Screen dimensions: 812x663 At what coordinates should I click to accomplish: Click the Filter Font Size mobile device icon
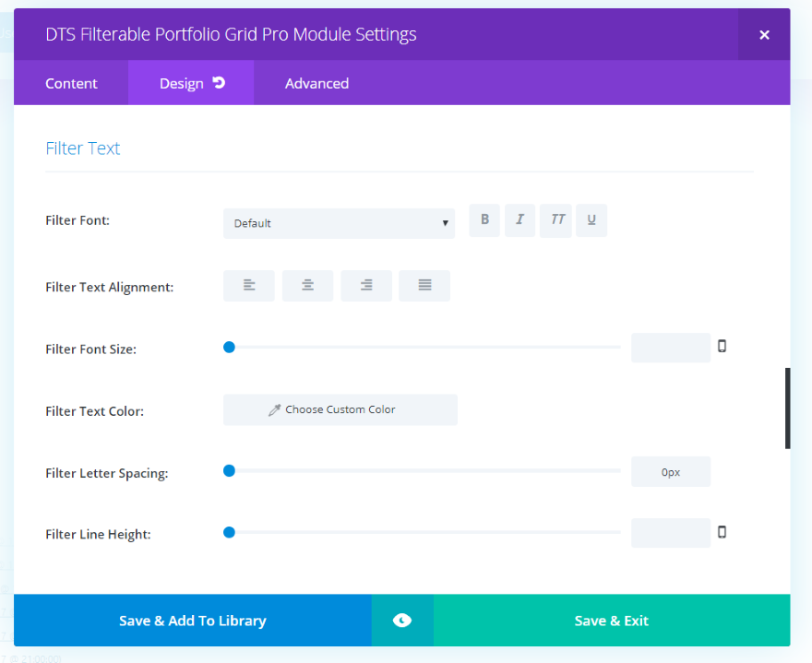[x=722, y=347]
